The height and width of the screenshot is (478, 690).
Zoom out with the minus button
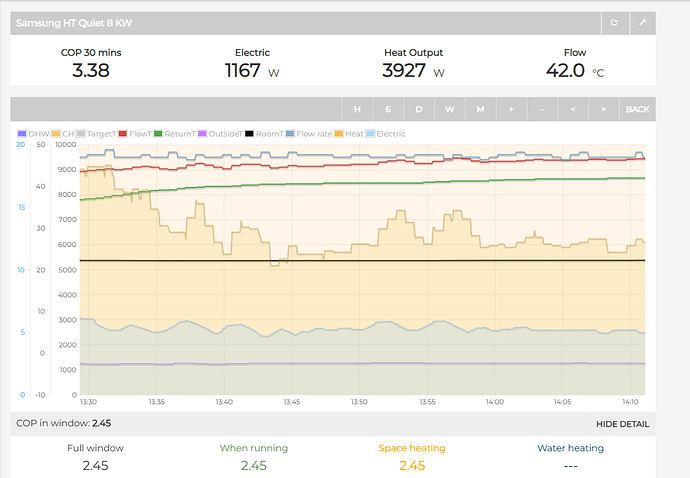(542, 109)
